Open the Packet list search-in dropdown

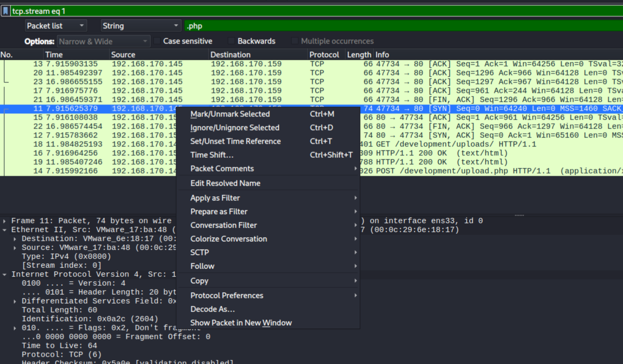[x=56, y=26]
